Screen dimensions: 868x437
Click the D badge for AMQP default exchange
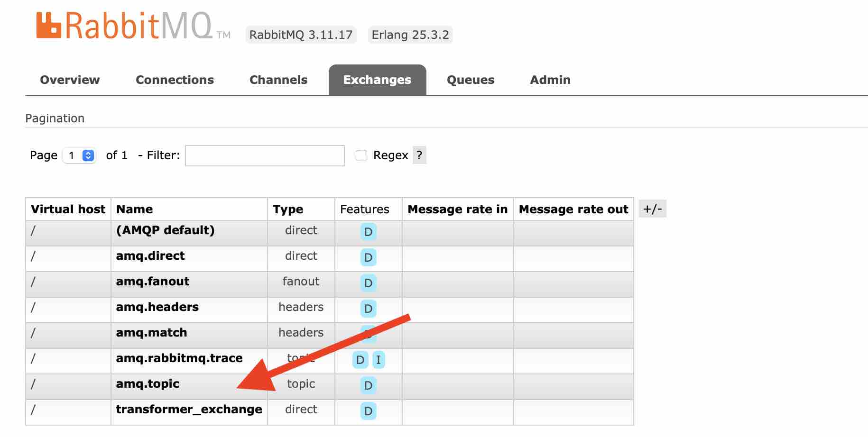[x=368, y=232]
